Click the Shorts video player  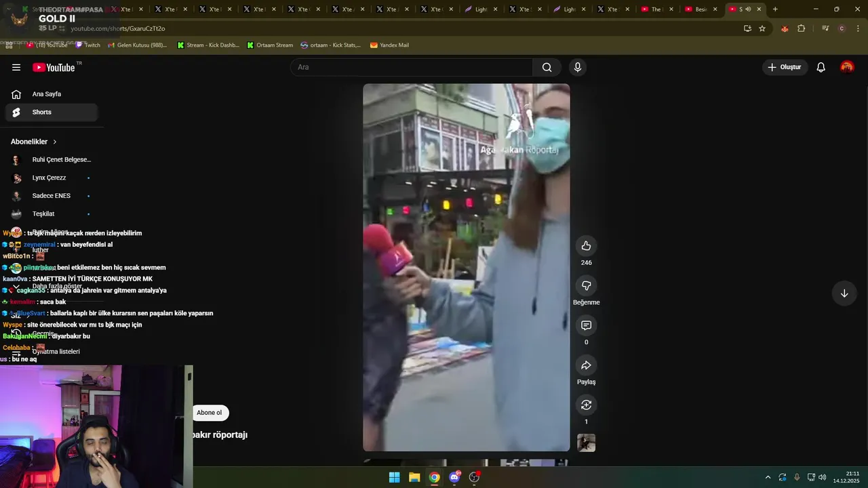[466, 267]
